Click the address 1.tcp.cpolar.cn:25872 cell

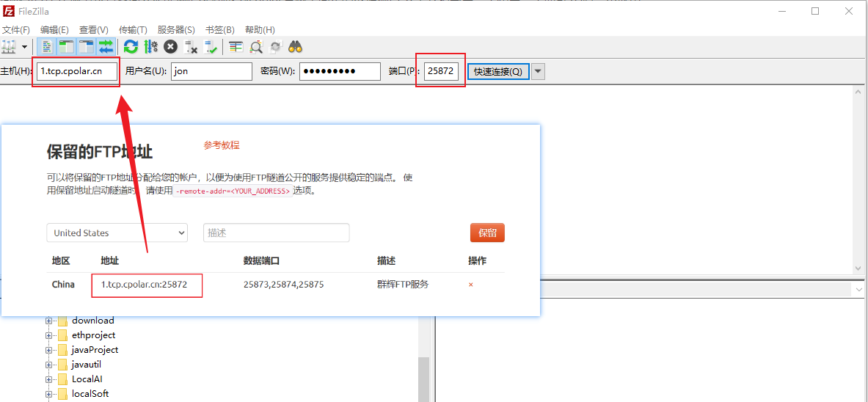point(144,285)
